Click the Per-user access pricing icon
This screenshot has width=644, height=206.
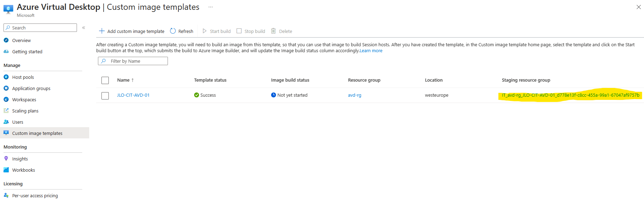pos(6,195)
